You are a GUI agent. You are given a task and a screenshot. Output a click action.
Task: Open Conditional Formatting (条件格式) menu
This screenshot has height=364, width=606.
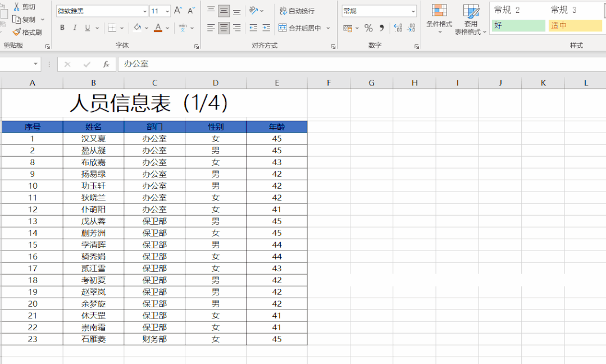click(x=439, y=19)
